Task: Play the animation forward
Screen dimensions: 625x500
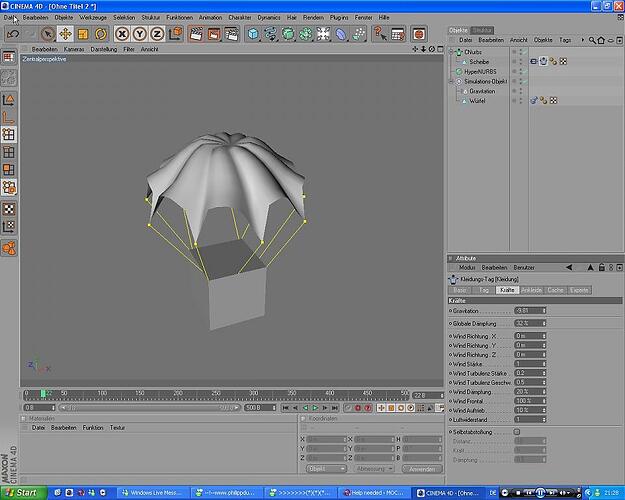Action: (x=315, y=408)
